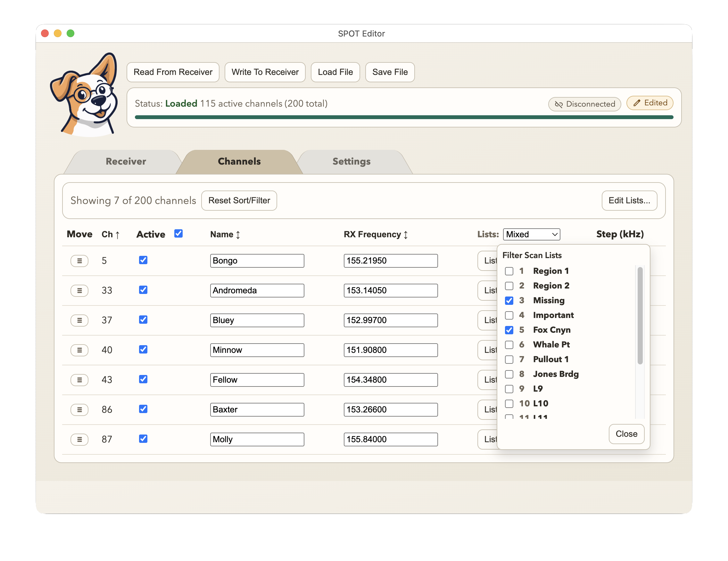
Task: Click the Disconnected status badge
Action: 584,104
